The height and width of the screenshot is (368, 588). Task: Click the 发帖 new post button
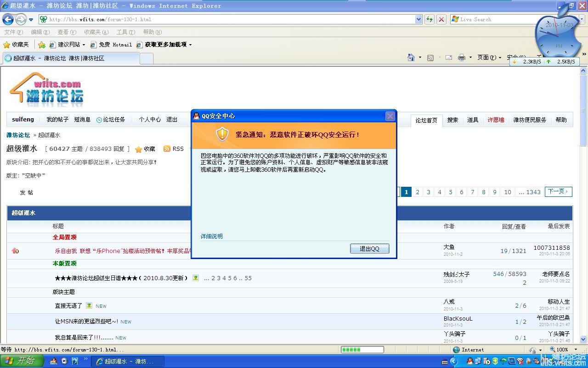click(26, 192)
